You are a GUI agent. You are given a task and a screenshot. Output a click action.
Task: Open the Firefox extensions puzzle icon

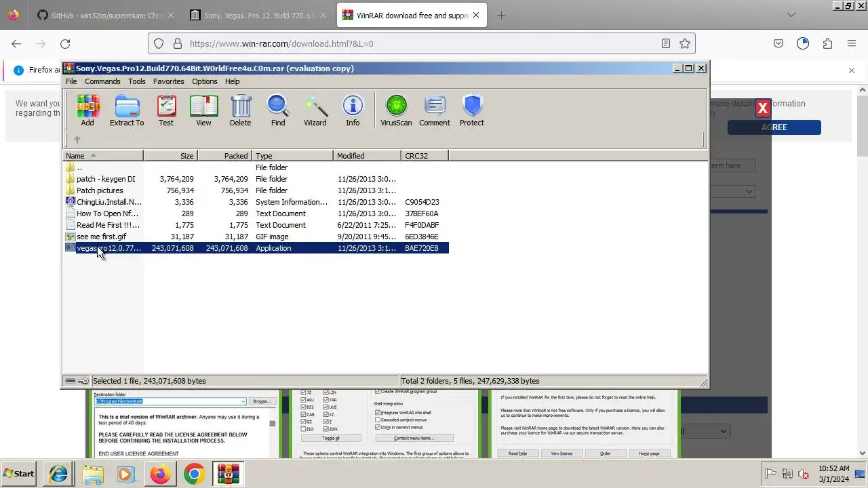pyautogui.click(x=827, y=43)
